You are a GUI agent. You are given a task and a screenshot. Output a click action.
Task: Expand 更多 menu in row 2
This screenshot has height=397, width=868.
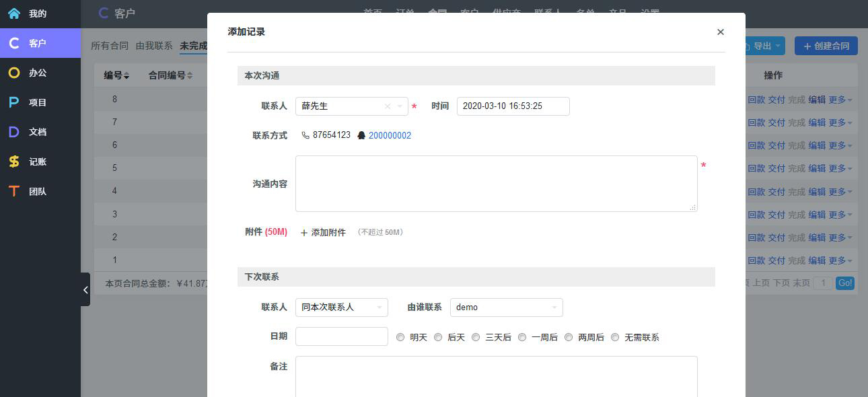point(840,238)
